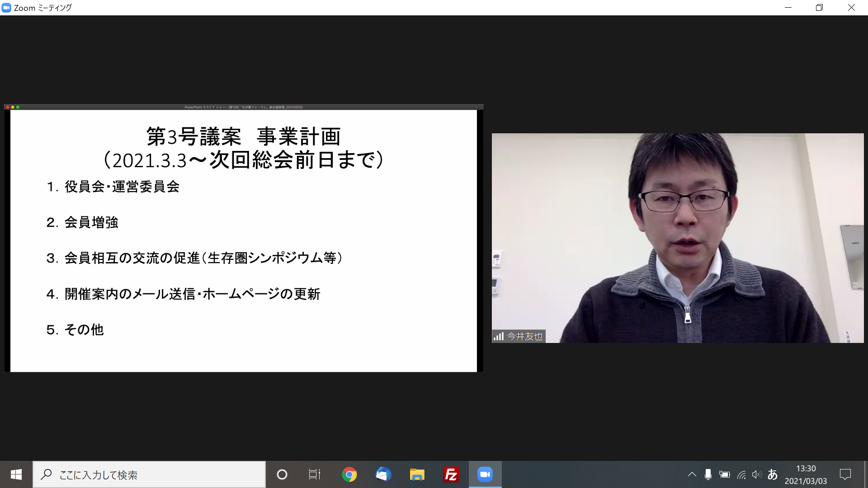This screenshot has width=868, height=488.
Task: Click the microphone tray icon
Action: point(708,474)
